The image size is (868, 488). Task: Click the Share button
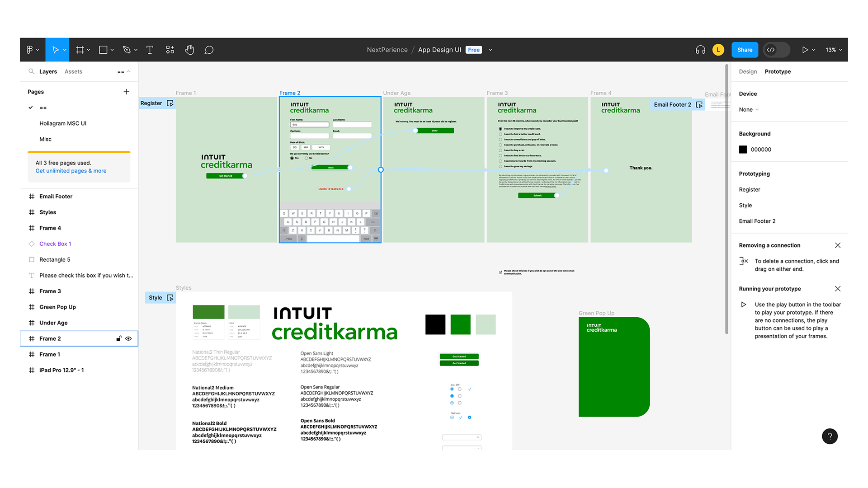tap(745, 50)
